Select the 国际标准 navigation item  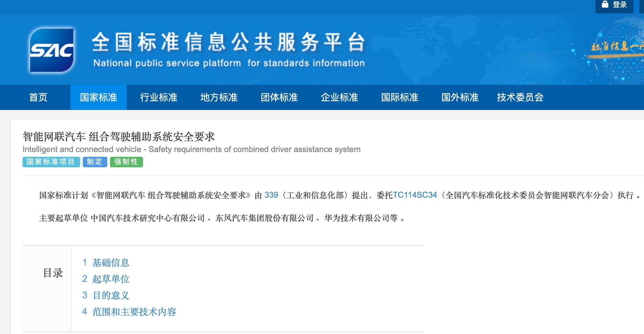400,97
